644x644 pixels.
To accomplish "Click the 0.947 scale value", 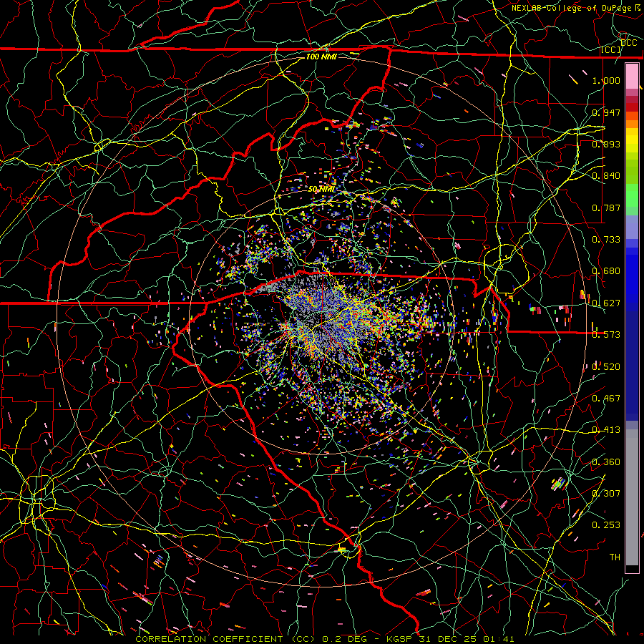I will click(x=606, y=112).
